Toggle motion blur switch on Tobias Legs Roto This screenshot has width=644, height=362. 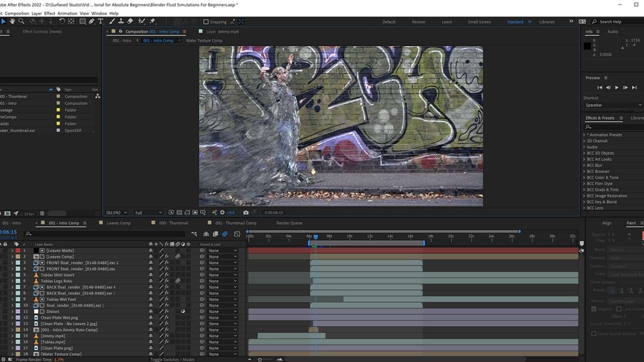click(x=178, y=281)
